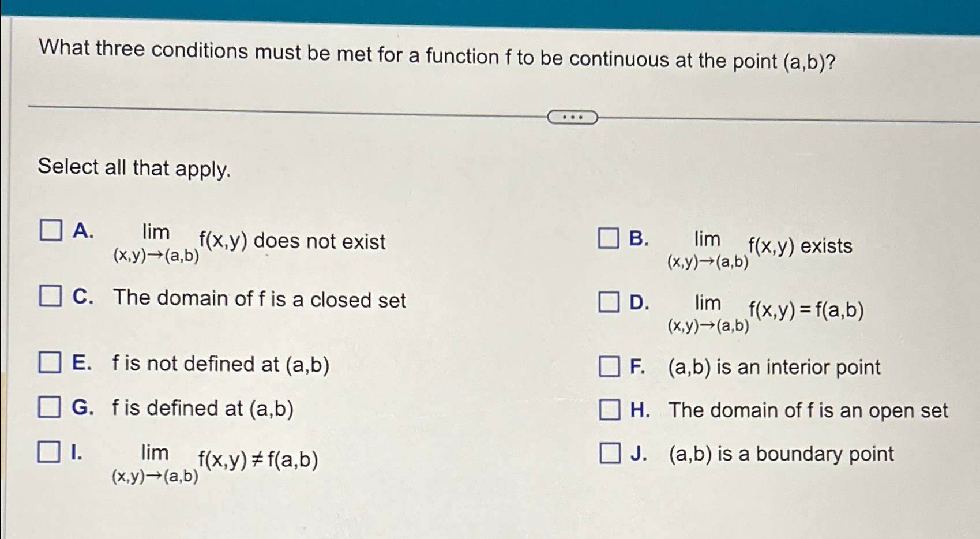The height and width of the screenshot is (539, 980).
Task: Check option H about open set domain
Action: point(610,410)
